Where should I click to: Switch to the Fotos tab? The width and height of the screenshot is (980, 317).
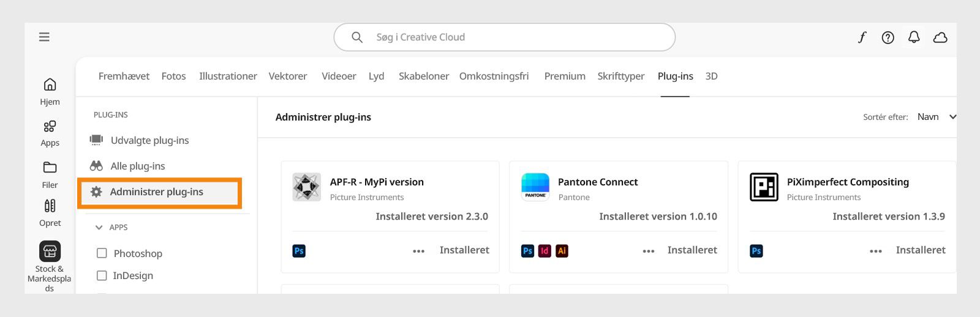pyautogui.click(x=173, y=76)
